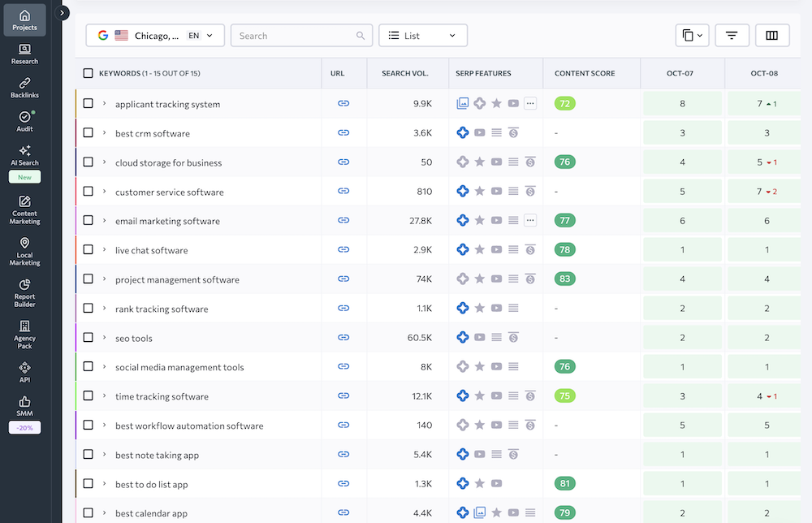Click URL link icon for applicant tracking system
The width and height of the screenshot is (812, 523).
click(343, 104)
